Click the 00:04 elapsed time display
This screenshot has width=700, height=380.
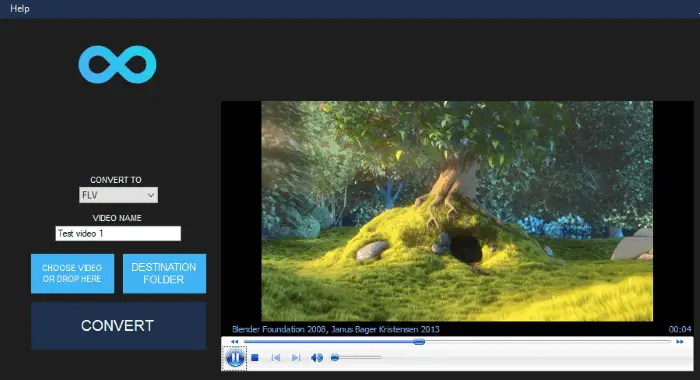(679, 330)
